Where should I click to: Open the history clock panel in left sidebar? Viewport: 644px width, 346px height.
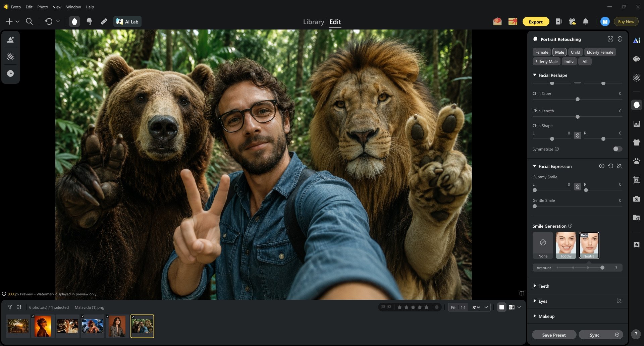[x=10, y=73]
